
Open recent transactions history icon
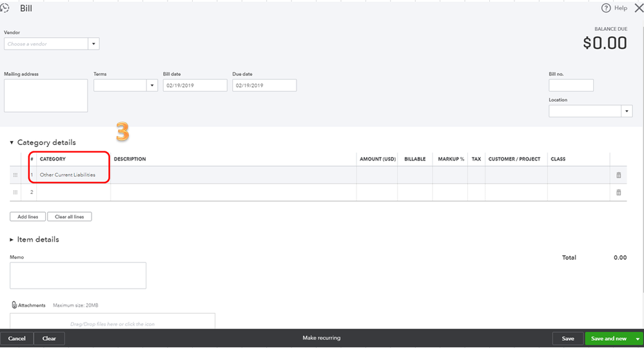[x=5, y=8]
